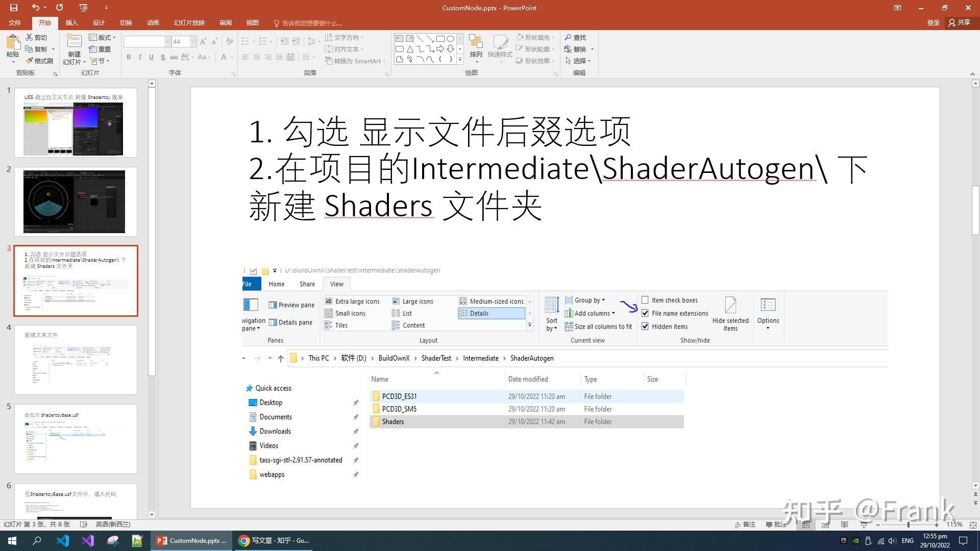
Task: Toggle underline formatting
Action: click(x=151, y=57)
